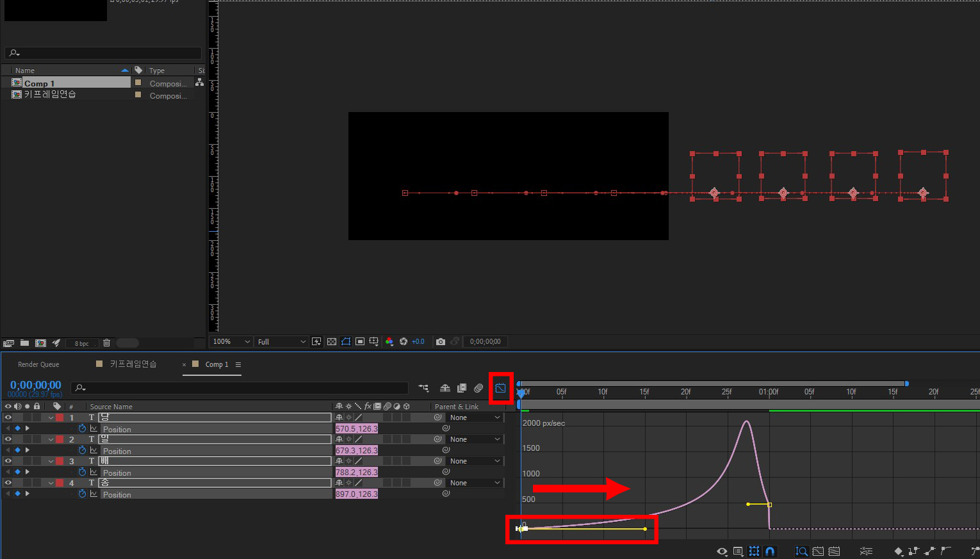This screenshot has width=980, height=559.
Task: Toggle the Graph Editor button in timeline
Action: tap(500, 388)
